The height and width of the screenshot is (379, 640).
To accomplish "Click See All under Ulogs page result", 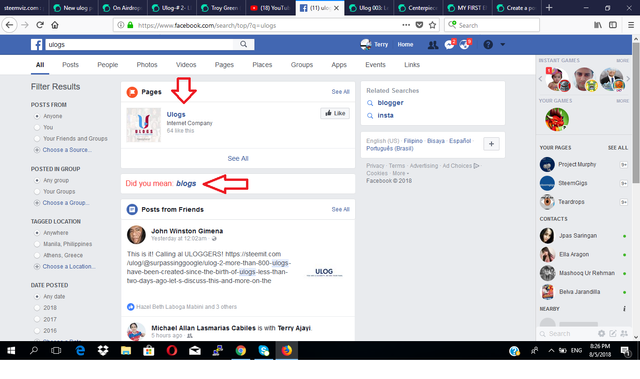I will coord(238,158).
